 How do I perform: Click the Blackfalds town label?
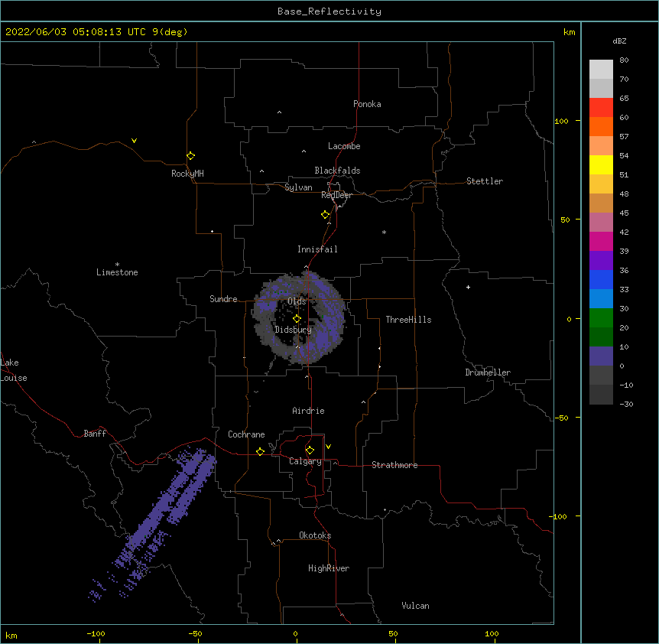point(337,171)
